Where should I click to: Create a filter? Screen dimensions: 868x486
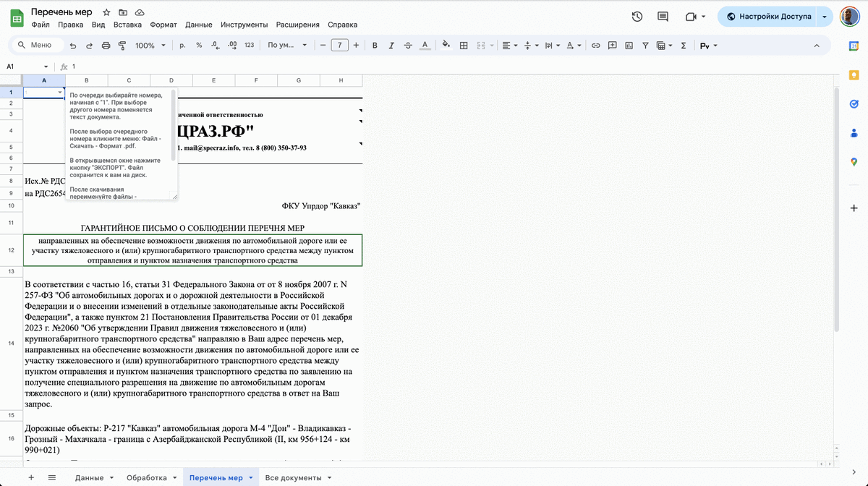(644, 46)
